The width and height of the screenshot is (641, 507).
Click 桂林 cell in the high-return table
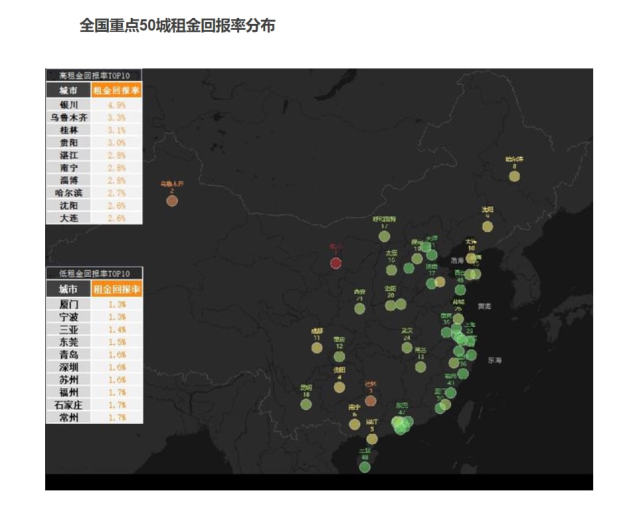point(69,130)
